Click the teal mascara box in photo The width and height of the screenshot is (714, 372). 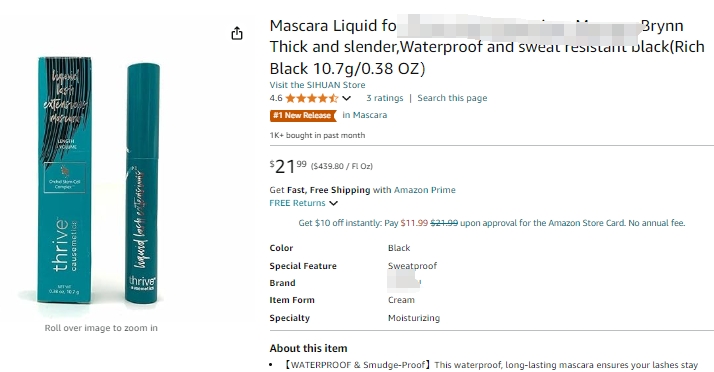(x=64, y=180)
